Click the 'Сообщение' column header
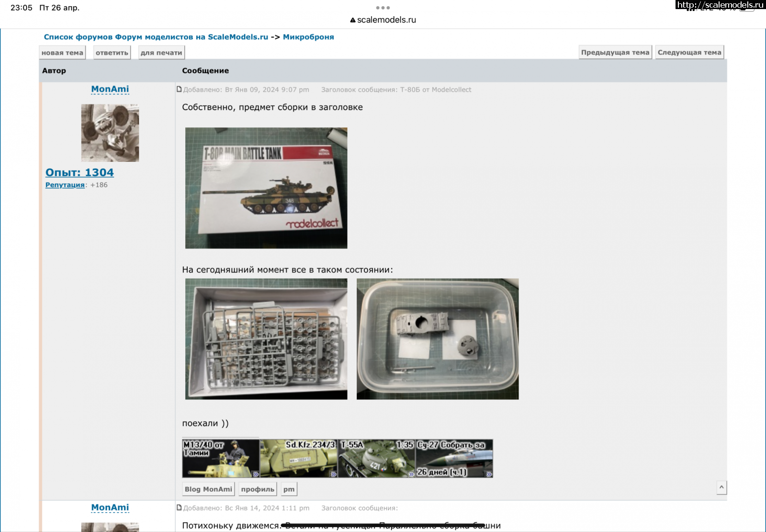Image resolution: width=766 pixels, height=532 pixels. pos(205,70)
